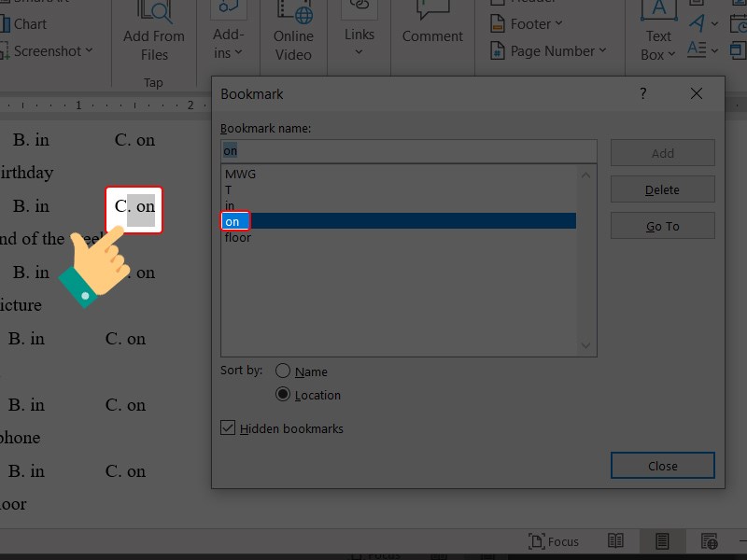
Task: Click the Close button in dialog
Action: click(663, 466)
